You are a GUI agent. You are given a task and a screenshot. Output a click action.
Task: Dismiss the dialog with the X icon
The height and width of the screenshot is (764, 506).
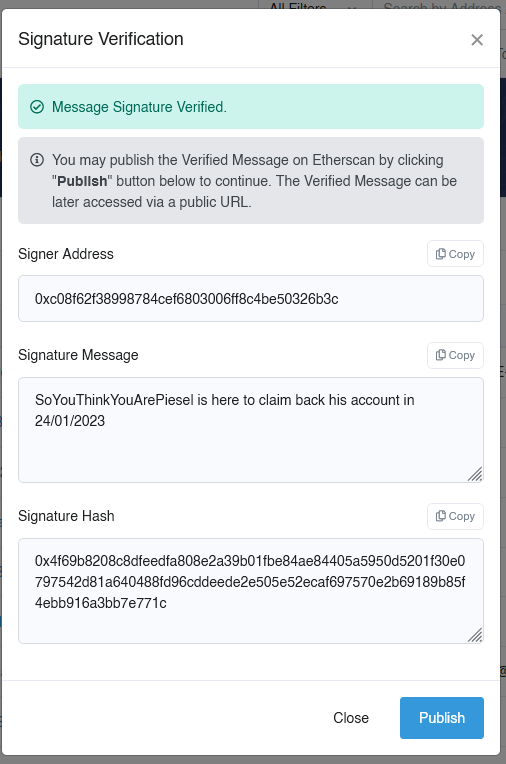[477, 40]
